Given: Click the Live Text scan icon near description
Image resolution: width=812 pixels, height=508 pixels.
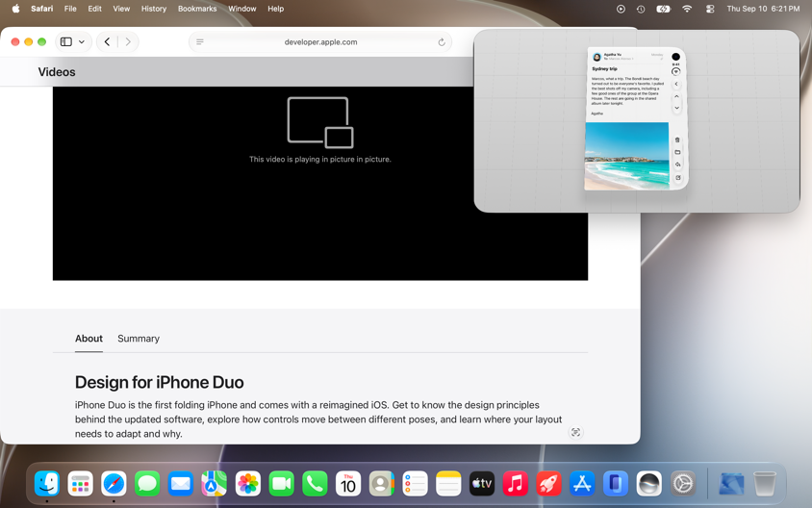Looking at the screenshot, I should [x=575, y=432].
